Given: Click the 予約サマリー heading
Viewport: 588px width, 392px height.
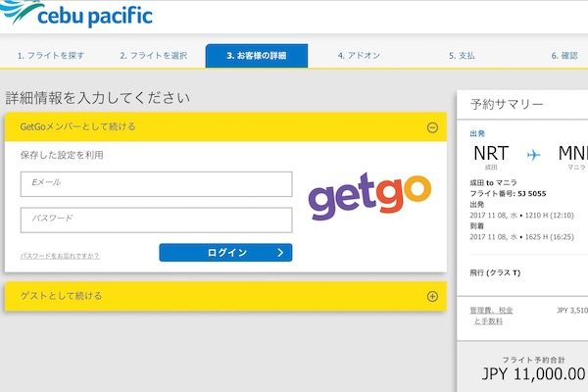Looking at the screenshot, I should coord(507,104).
